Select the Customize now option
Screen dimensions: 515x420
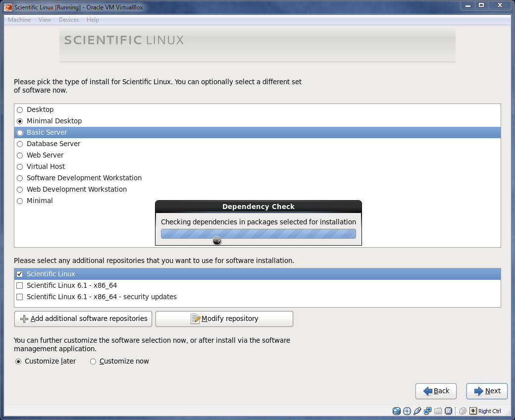[x=93, y=362]
